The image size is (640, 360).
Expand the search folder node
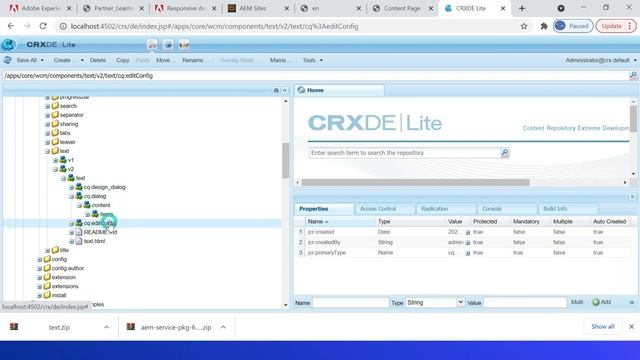click(47, 106)
